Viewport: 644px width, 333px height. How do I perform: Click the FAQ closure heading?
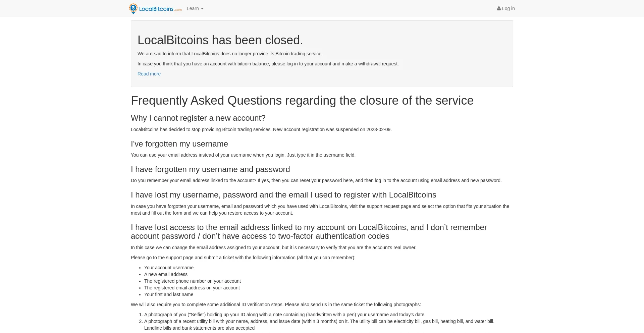click(x=302, y=100)
